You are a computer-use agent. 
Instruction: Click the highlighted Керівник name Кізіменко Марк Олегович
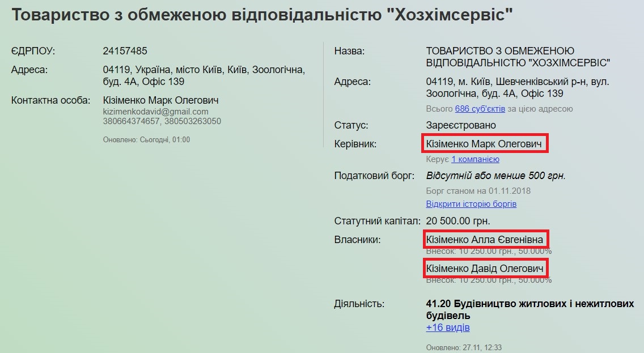pos(485,144)
